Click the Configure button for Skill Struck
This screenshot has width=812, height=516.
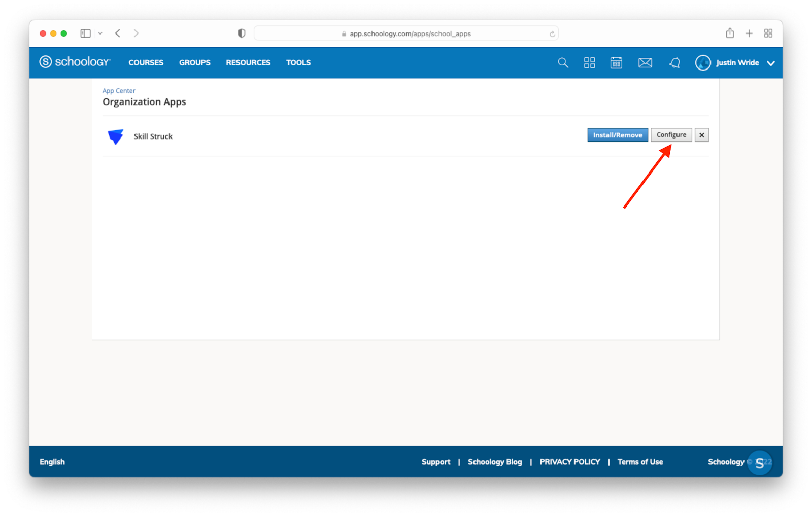[671, 135]
